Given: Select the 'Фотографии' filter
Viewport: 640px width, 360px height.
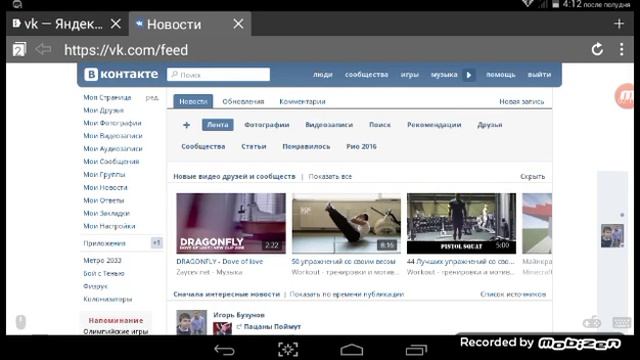Looking at the screenshot, I should [x=267, y=125].
